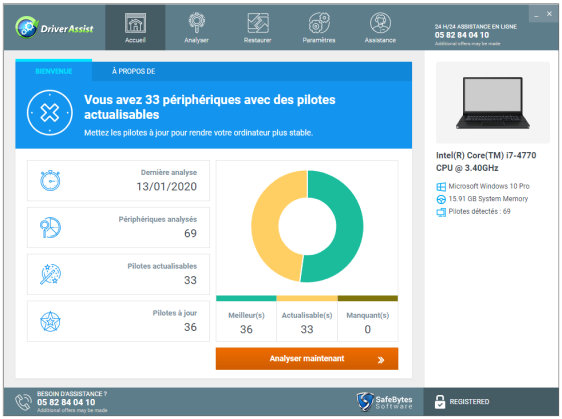562x419 pixels.
Task: Click the Microsoft Windows 10 Pro text
Action: click(489, 186)
